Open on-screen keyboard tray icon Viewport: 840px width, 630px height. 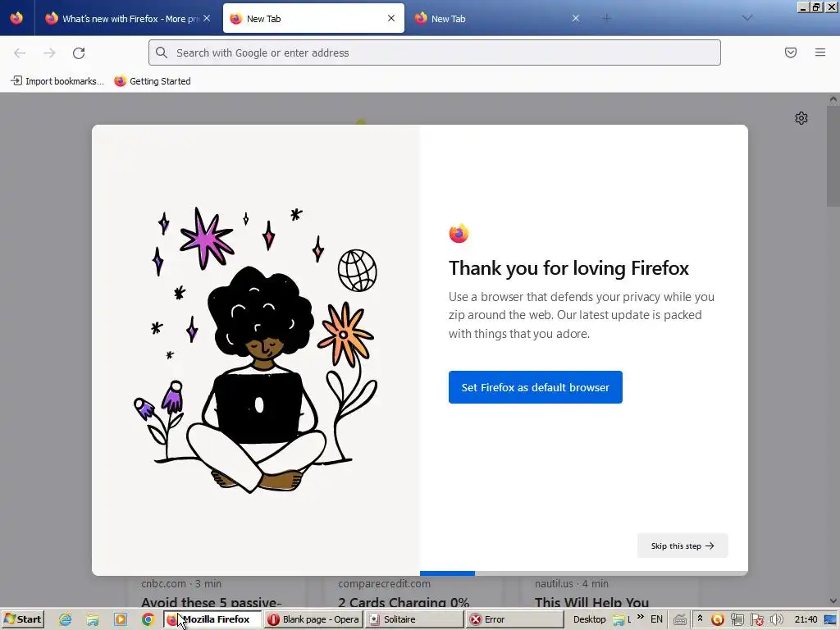click(x=680, y=620)
